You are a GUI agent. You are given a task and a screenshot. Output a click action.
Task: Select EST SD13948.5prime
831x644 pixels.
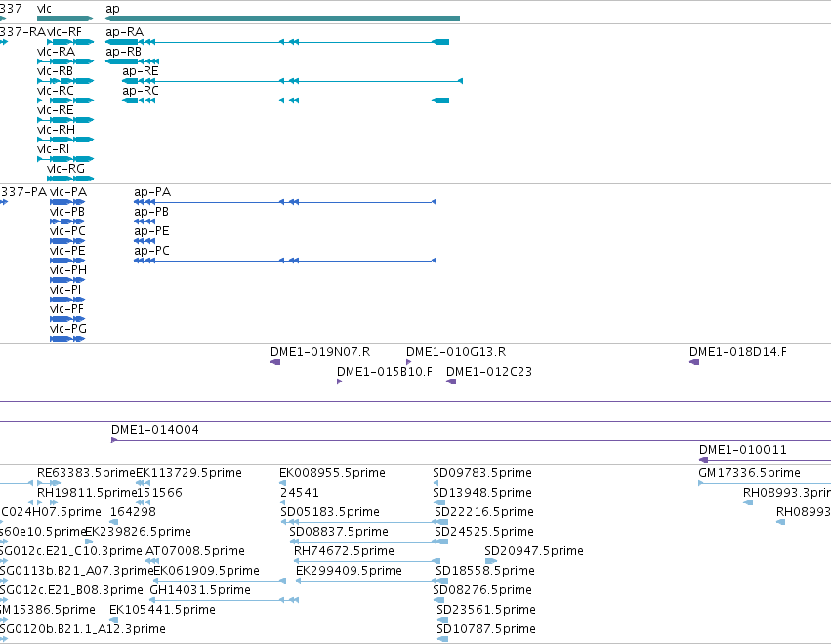point(482,493)
